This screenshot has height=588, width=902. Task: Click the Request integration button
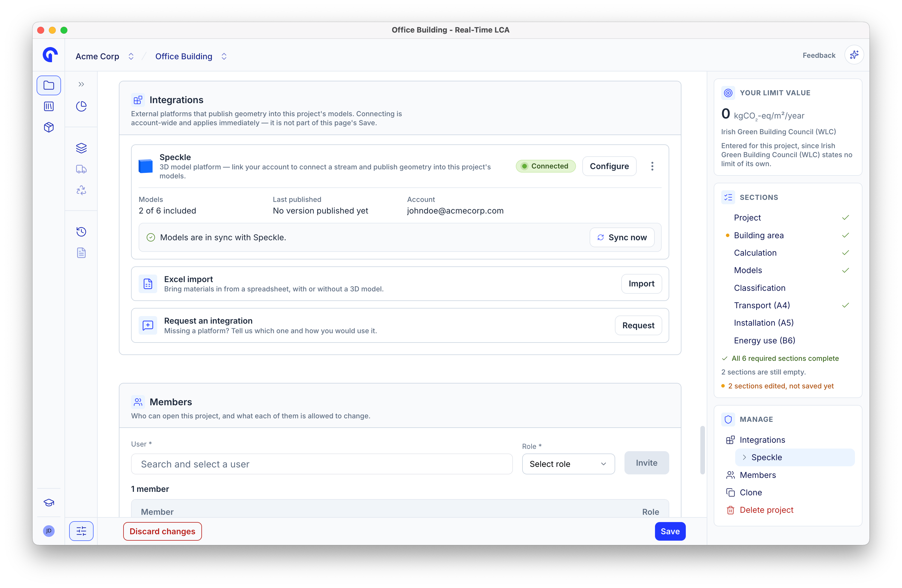(x=638, y=325)
